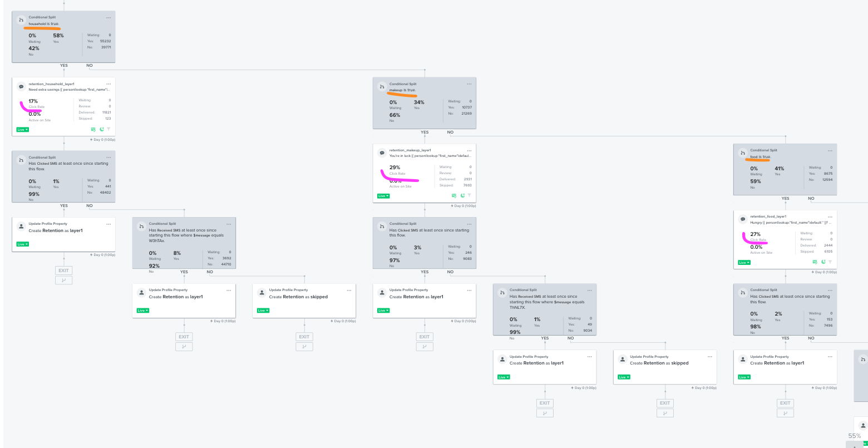Open Live status dropdown on retention_food_layer1
The width and height of the screenshot is (868, 448).
point(744,262)
